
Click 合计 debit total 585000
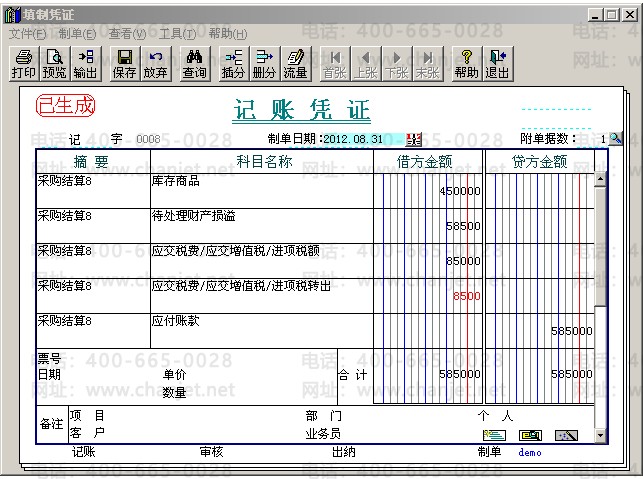click(x=460, y=374)
